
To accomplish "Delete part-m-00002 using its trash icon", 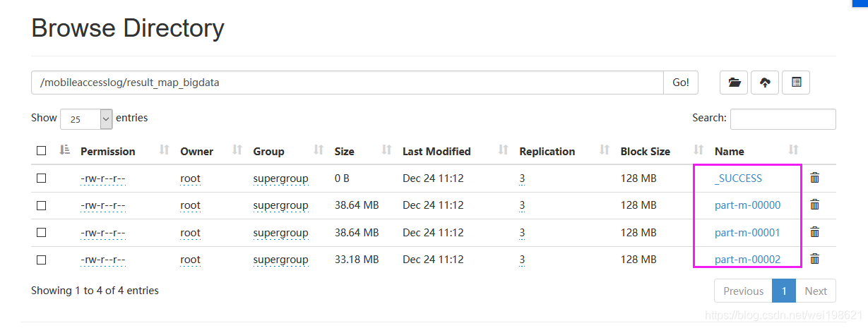I will tap(814, 259).
